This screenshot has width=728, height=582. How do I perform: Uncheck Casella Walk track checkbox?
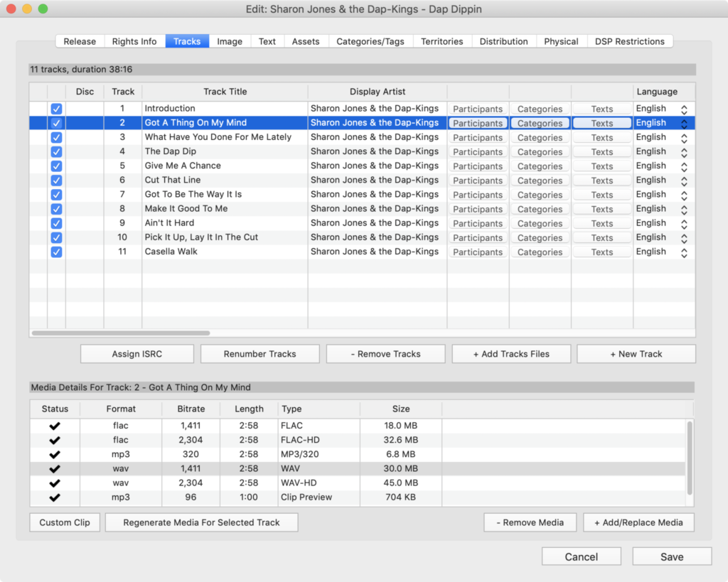[x=56, y=252]
